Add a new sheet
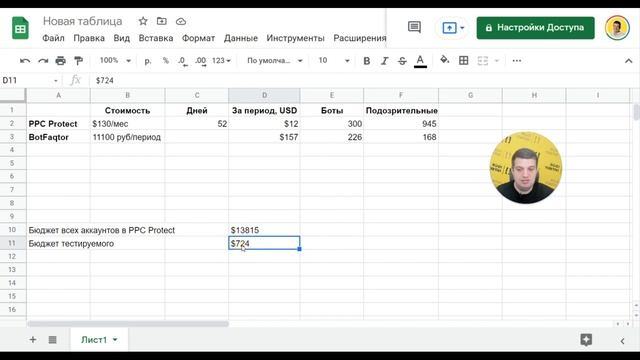 click(33, 340)
